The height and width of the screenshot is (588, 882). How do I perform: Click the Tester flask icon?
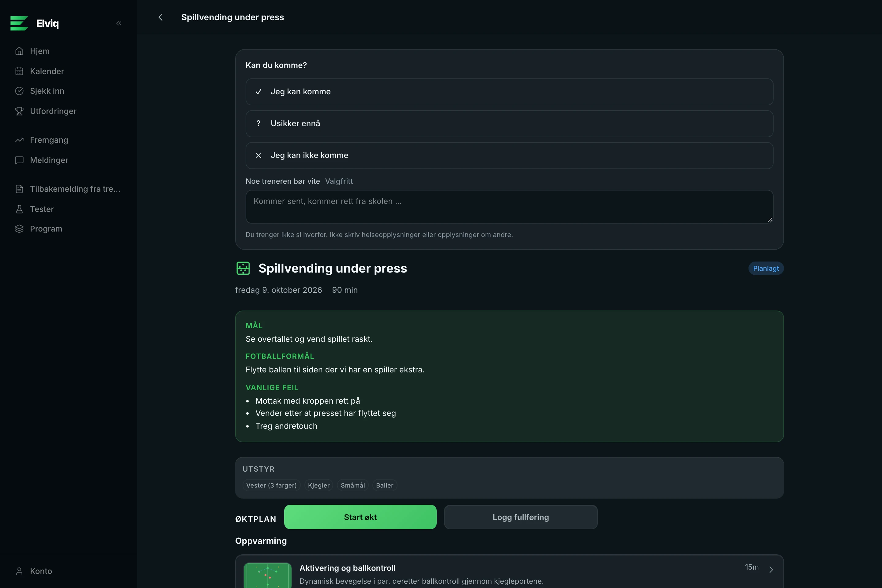[x=19, y=209]
